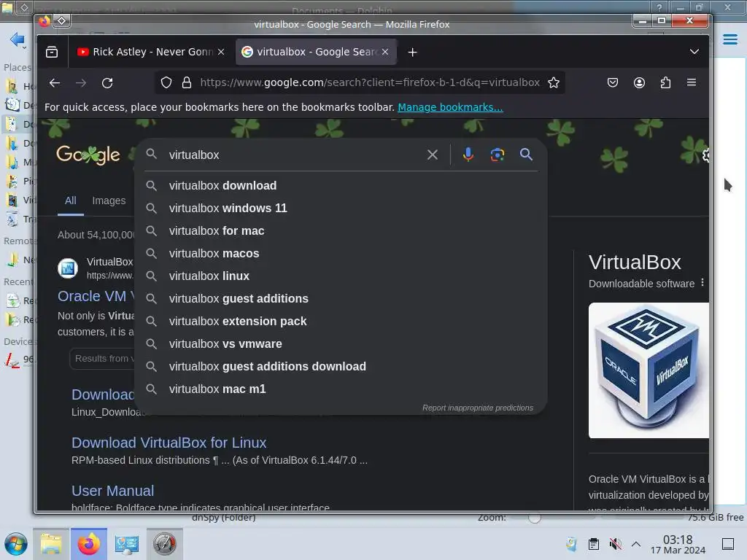
Task: Choose suggestion virtualbox linux
Action: [341, 276]
